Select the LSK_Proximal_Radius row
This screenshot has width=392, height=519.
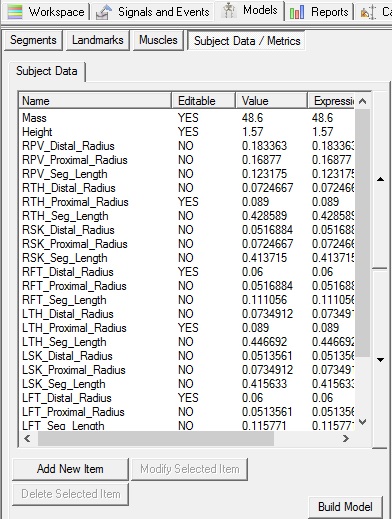(x=187, y=370)
